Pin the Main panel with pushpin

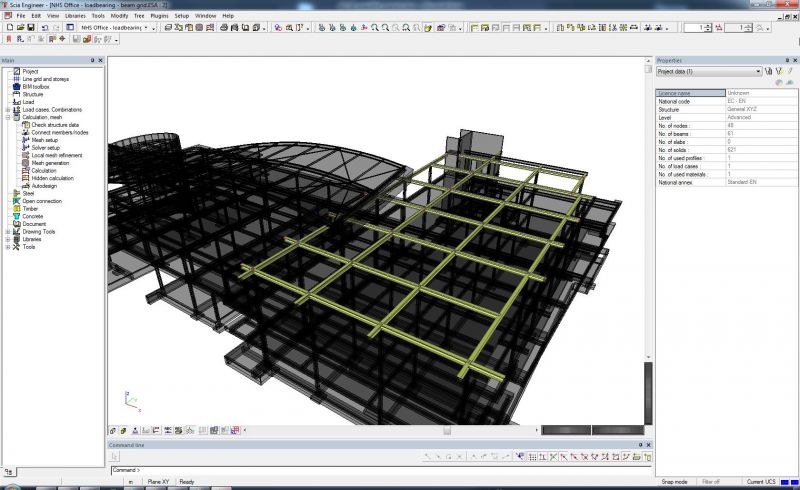[92, 61]
